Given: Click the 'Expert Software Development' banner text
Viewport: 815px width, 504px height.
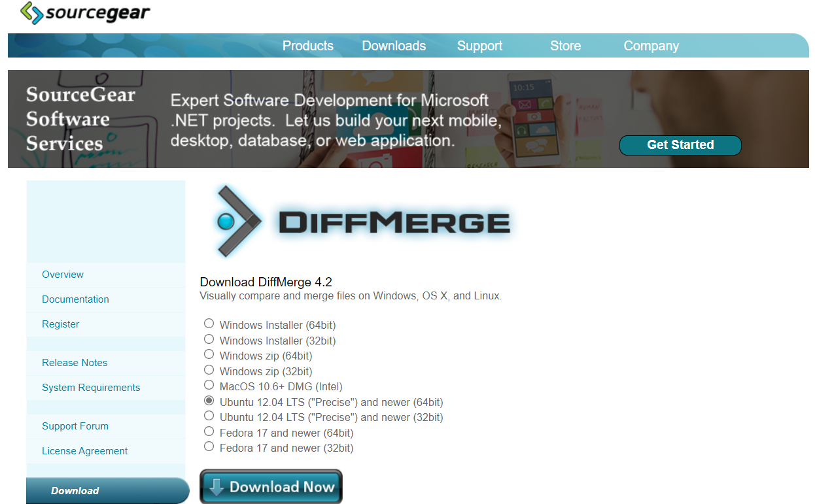Looking at the screenshot, I should (x=336, y=120).
